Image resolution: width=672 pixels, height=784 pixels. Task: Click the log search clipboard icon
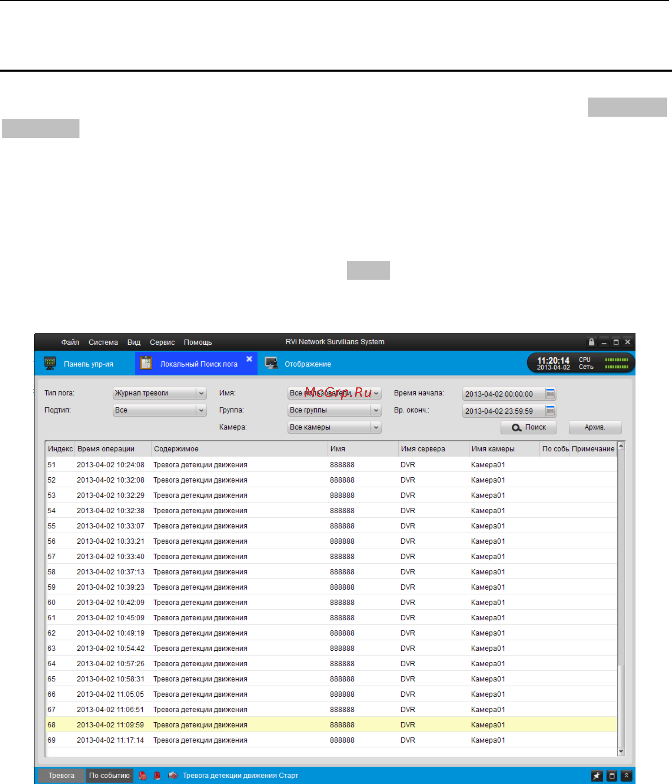tap(146, 363)
